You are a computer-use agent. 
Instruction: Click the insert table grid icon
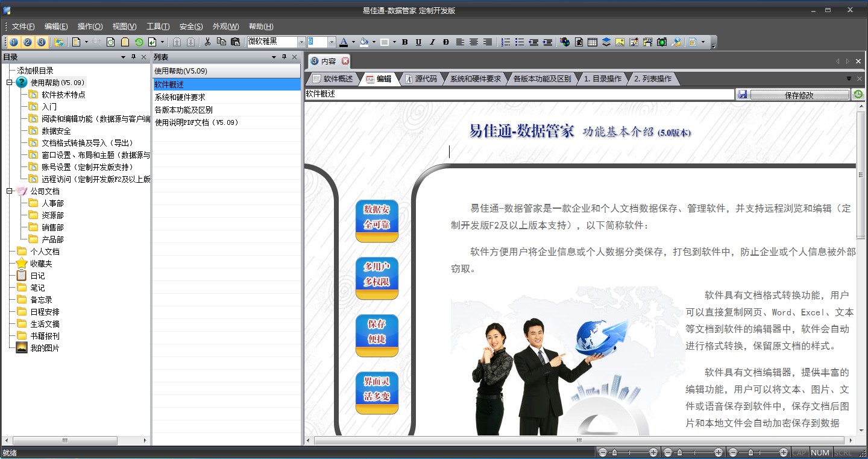click(x=593, y=42)
